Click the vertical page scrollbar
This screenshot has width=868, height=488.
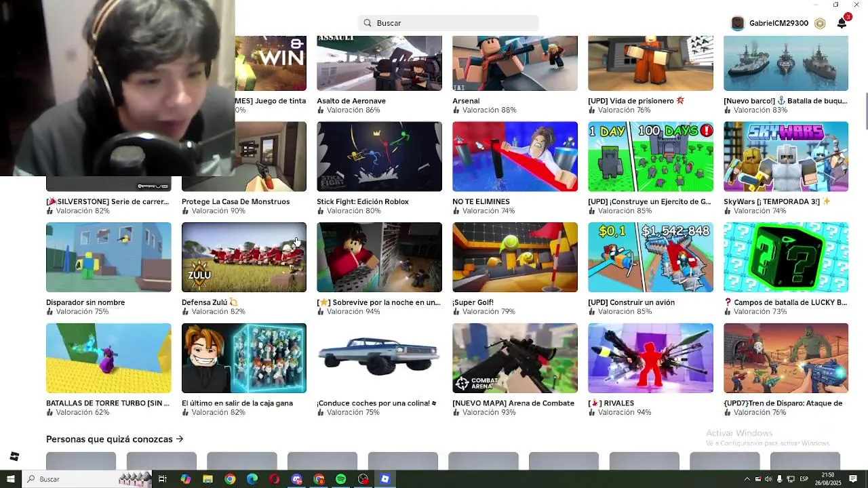[865, 112]
